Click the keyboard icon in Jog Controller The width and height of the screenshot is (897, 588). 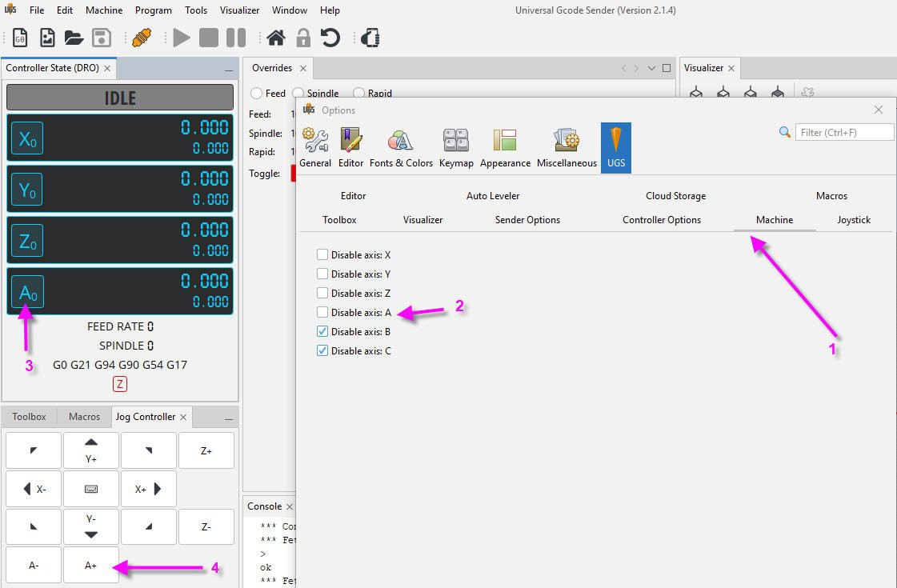click(91, 489)
